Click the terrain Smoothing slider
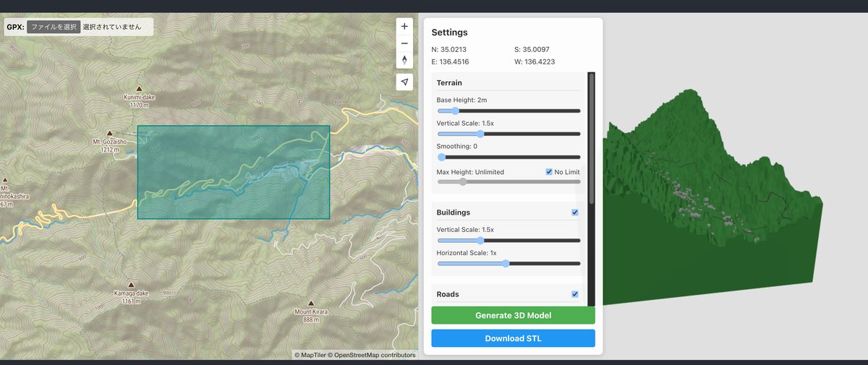The height and width of the screenshot is (365, 868). click(x=509, y=157)
